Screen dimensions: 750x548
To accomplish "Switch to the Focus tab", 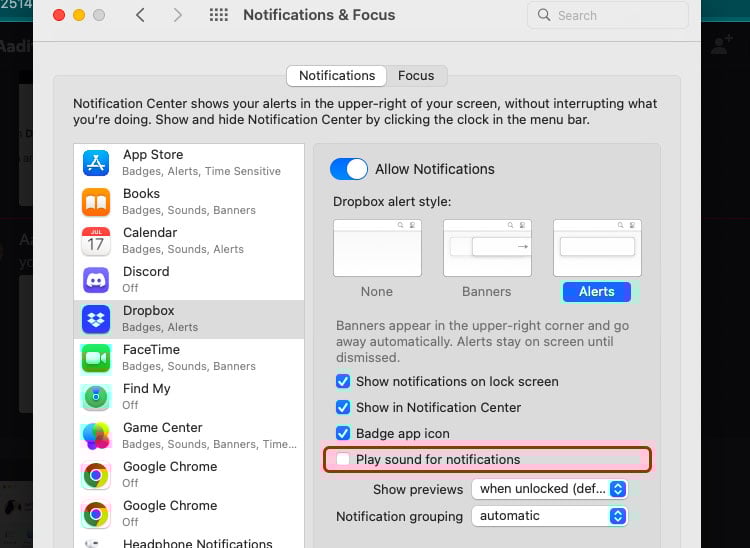I will (416, 76).
